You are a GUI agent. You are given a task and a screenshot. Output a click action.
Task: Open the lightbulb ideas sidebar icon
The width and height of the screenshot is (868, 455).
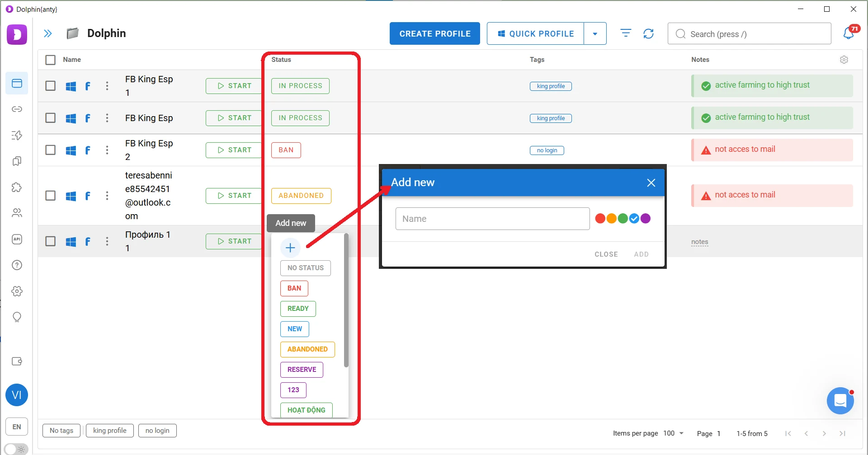click(17, 317)
